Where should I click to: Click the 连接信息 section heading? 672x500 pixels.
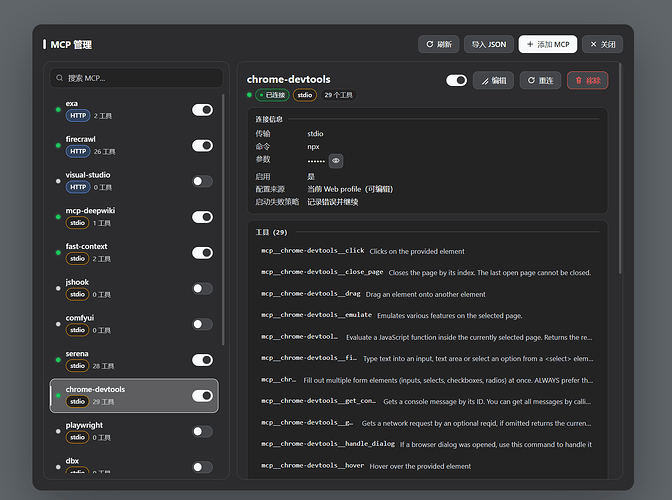coord(269,119)
